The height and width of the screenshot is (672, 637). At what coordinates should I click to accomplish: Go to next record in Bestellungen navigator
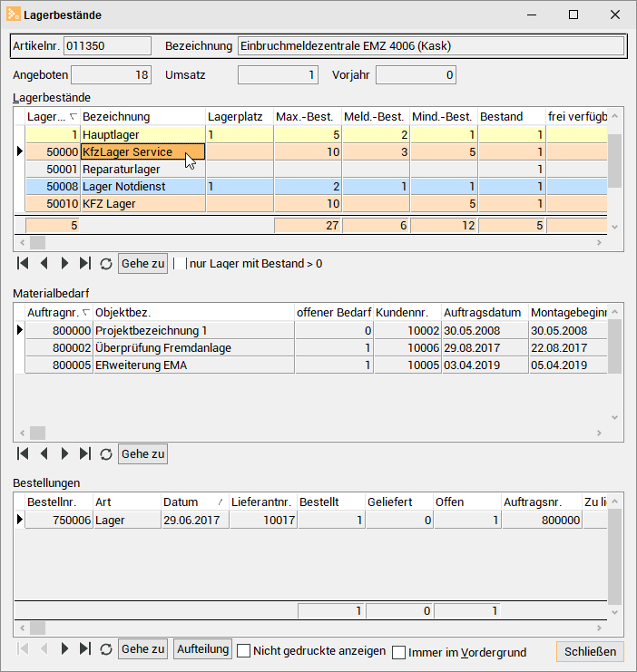tap(64, 648)
